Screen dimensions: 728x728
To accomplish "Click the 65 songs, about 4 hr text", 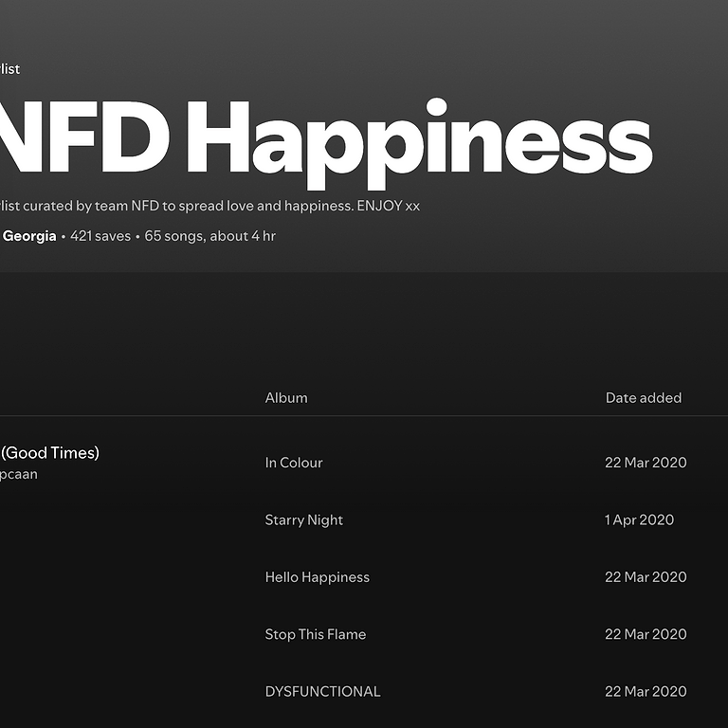I will 209,236.
